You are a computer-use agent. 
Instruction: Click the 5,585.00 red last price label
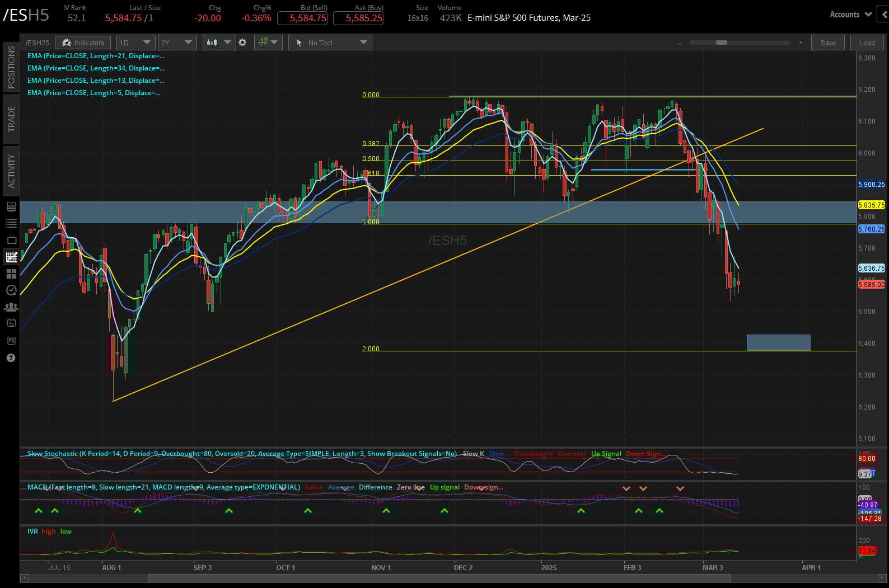[872, 285]
